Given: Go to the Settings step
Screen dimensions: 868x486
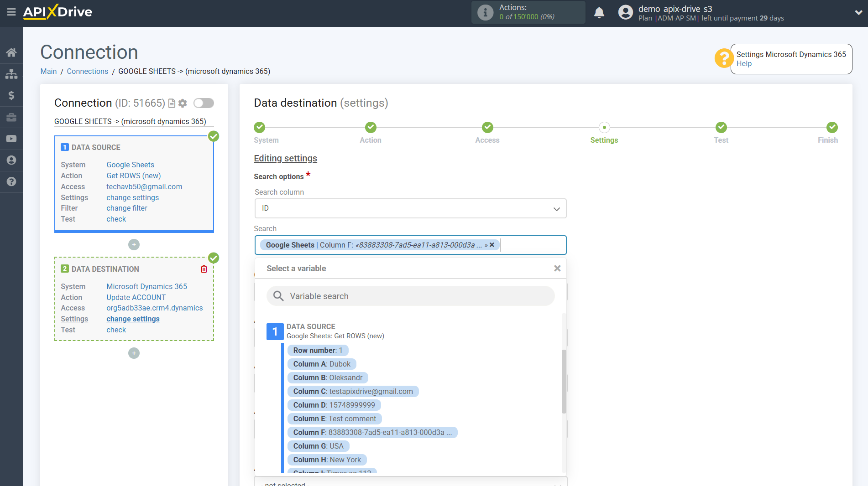Looking at the screenshot, I should (604, 127).
